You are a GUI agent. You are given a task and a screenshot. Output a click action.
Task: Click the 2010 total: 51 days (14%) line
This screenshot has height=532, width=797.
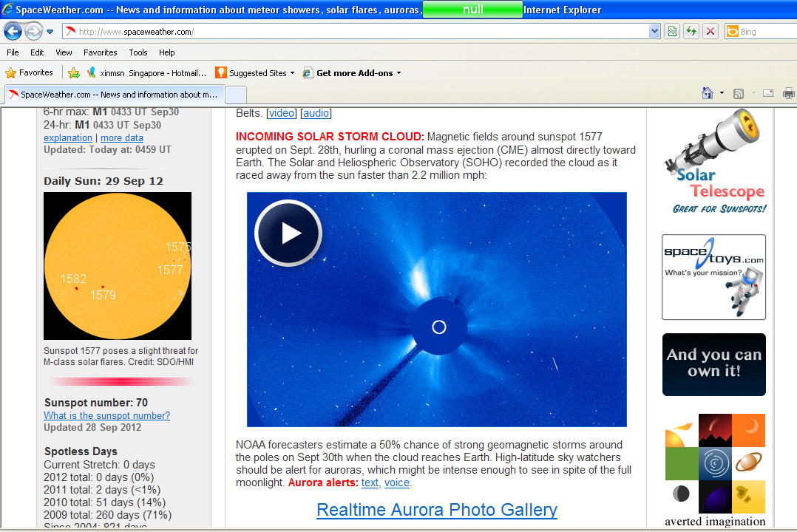point(105,502)
